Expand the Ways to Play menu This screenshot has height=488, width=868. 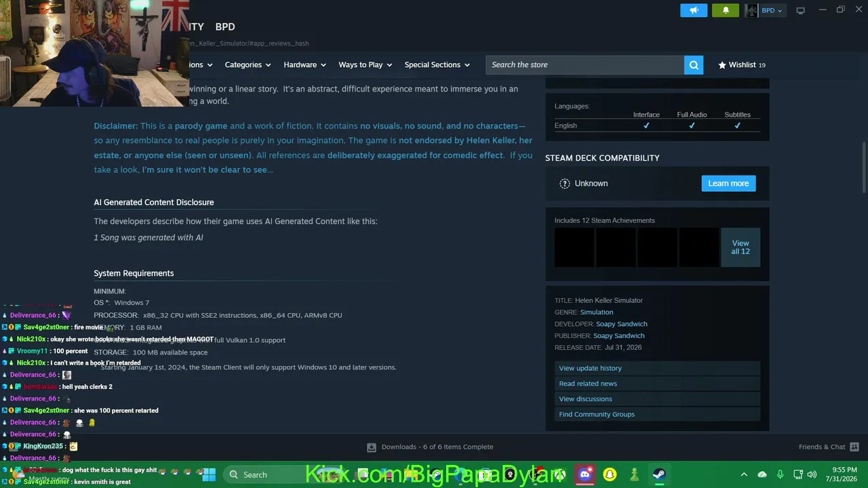(366, 65)
